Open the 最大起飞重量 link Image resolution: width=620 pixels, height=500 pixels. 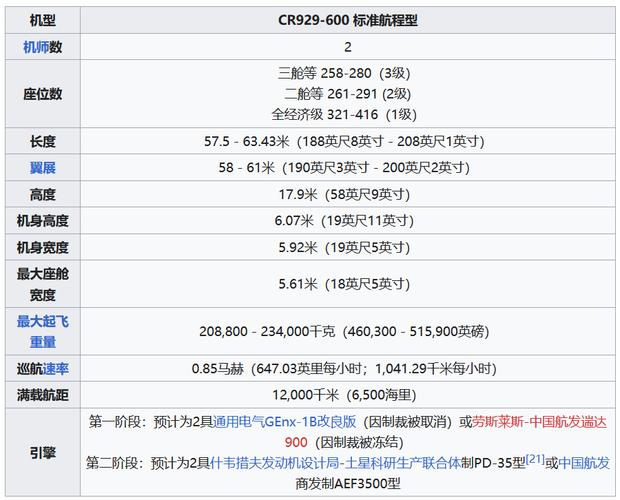pos(43,331)
